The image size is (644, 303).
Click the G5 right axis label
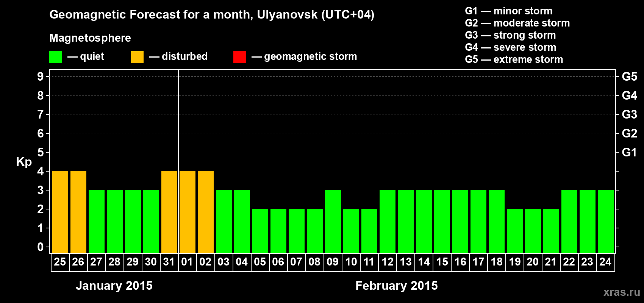coord(630,77)
